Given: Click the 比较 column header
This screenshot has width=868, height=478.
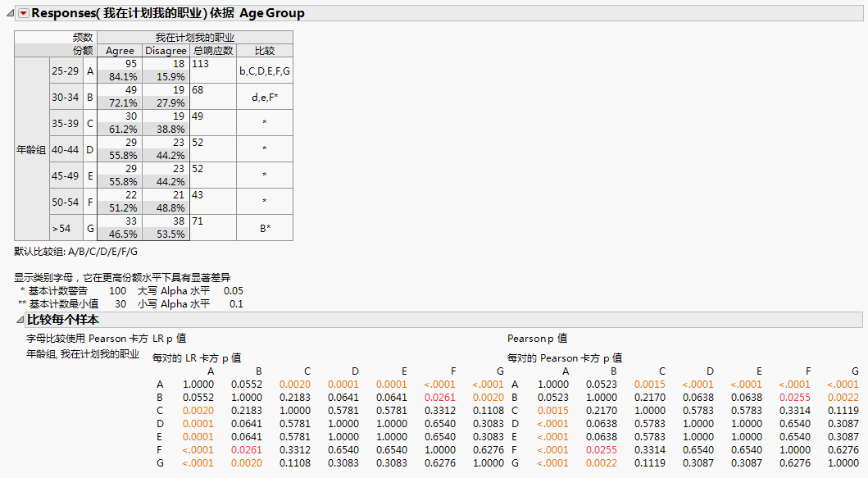Looking at the screenshot, I should coord(265,51).
